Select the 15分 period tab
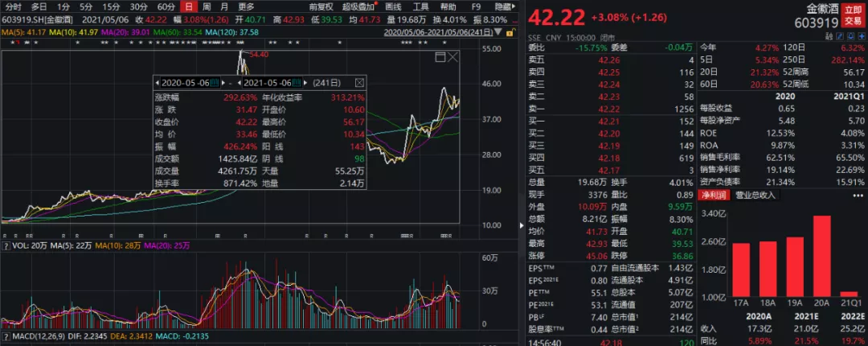Image resolution: width=868 pixels, height=346 pixels. (111, 7)
